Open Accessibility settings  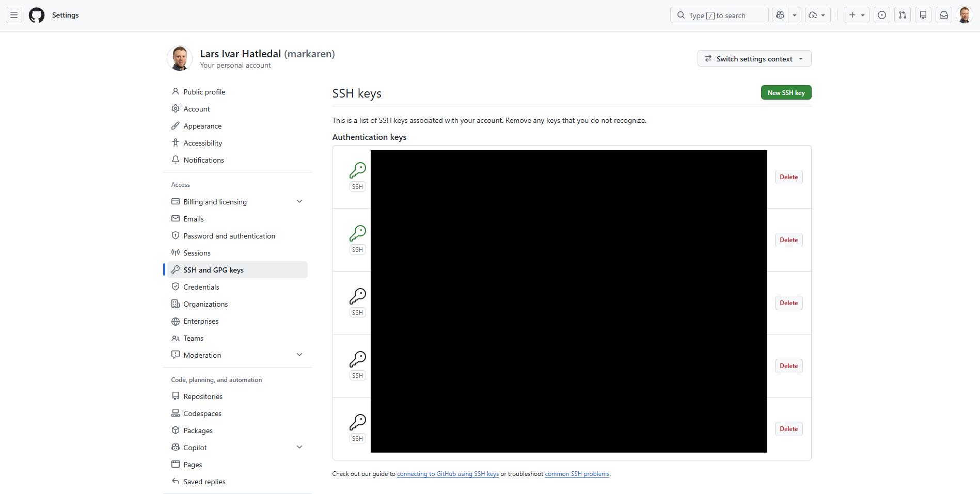[238, 143]
